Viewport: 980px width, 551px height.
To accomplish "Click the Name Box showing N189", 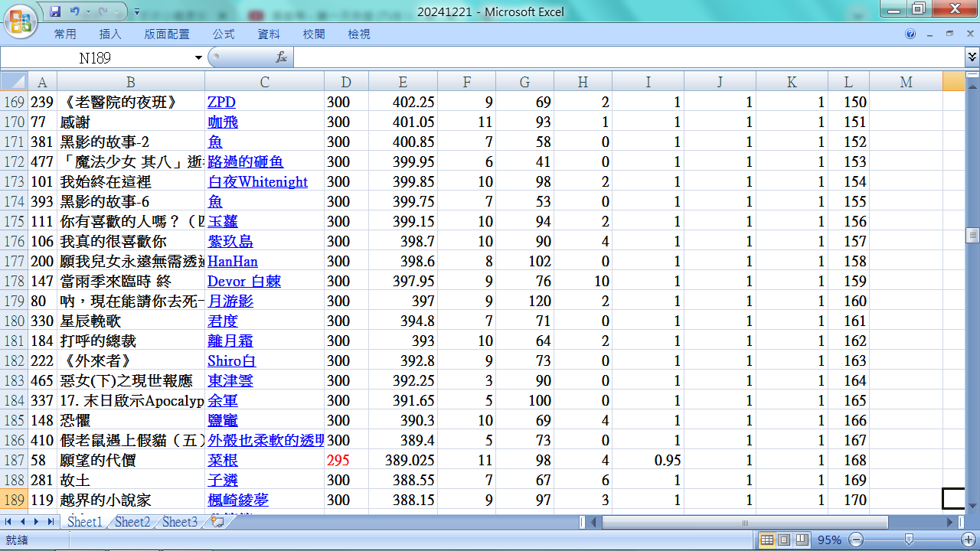I will pyautogui.click(x=96, y=57).
